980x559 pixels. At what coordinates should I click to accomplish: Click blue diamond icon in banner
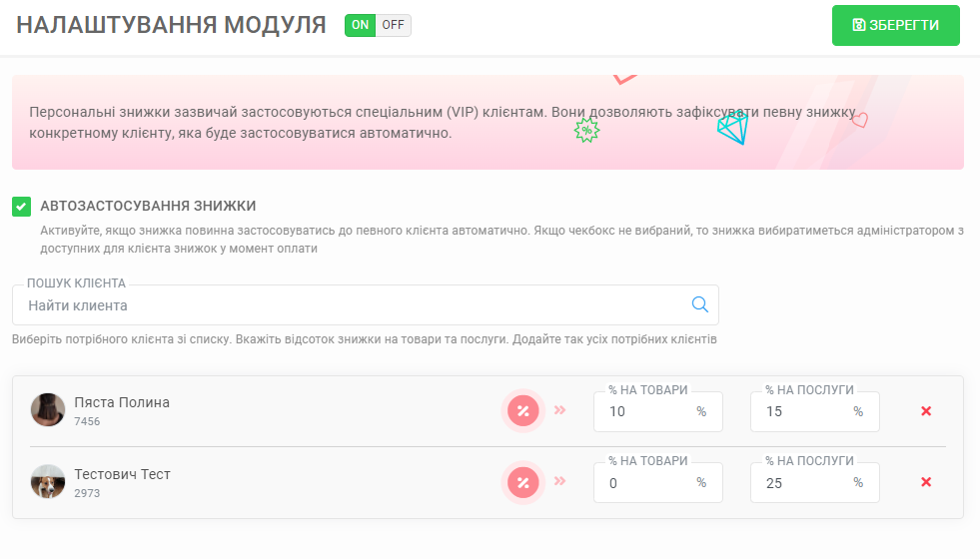732,128
